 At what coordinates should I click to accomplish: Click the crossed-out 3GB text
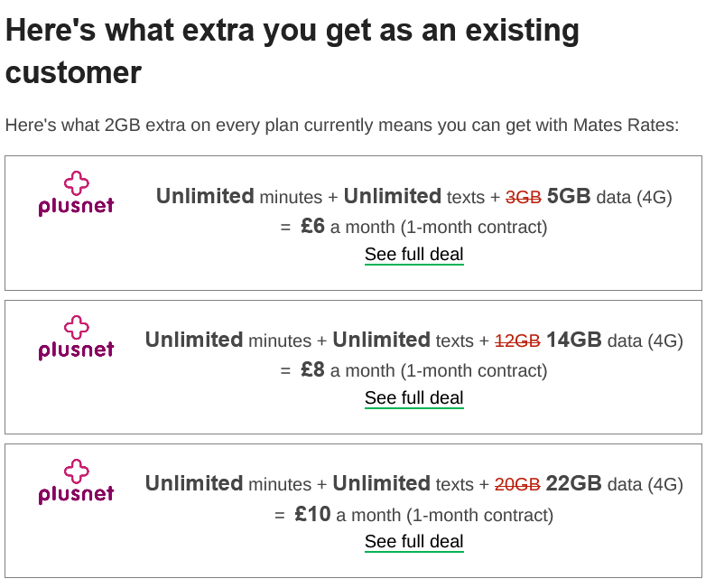click(x=523, y=197)
